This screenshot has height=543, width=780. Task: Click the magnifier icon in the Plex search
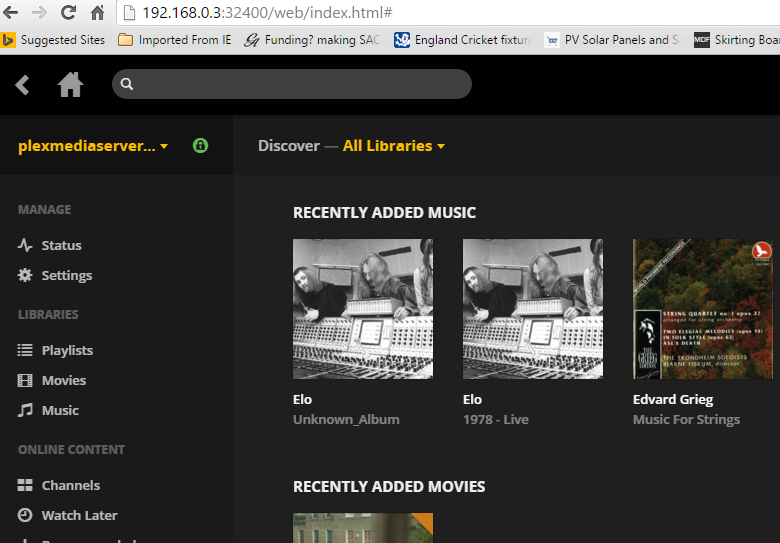127,84
